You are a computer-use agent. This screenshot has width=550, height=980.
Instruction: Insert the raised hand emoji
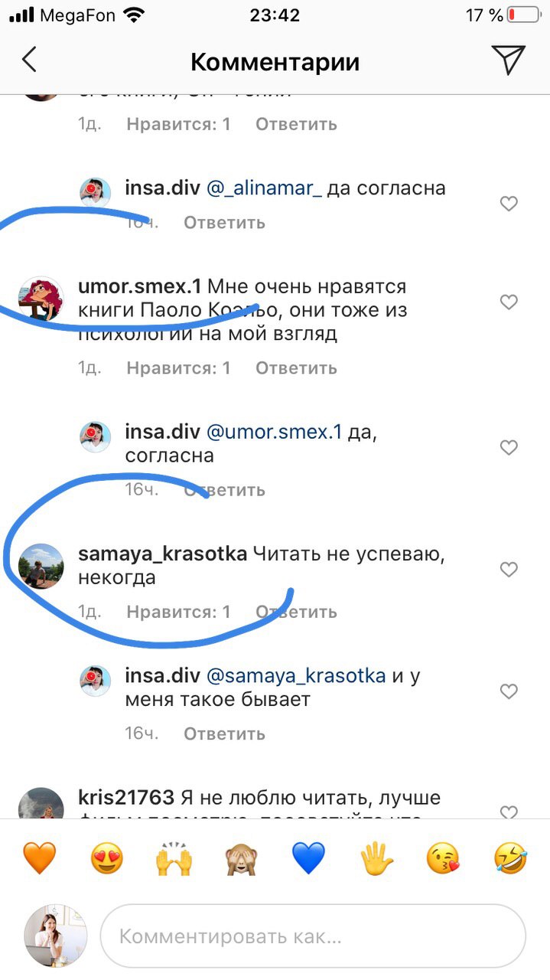pos(376,857)
